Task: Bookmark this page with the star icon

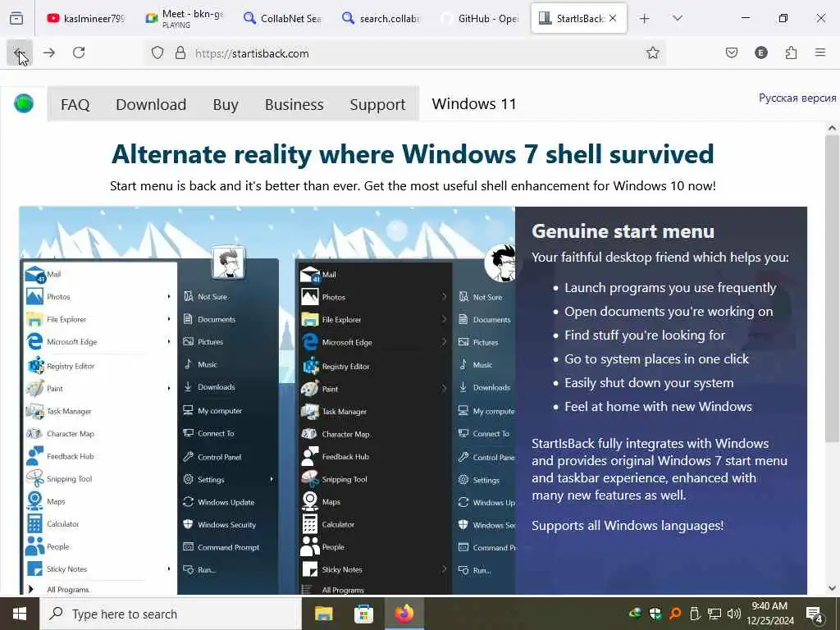Action: tap(652, 52)
